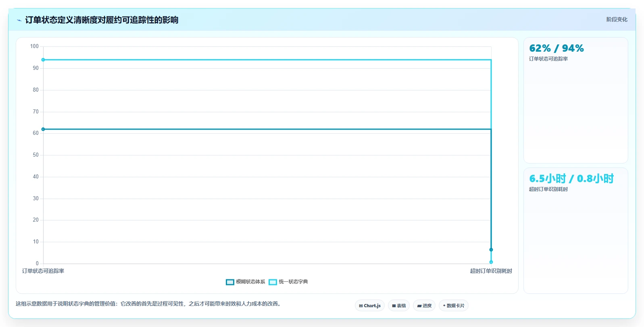Click the 0.8 data point at chart bottom
This screenshot has height=327, width=644.
491,262
